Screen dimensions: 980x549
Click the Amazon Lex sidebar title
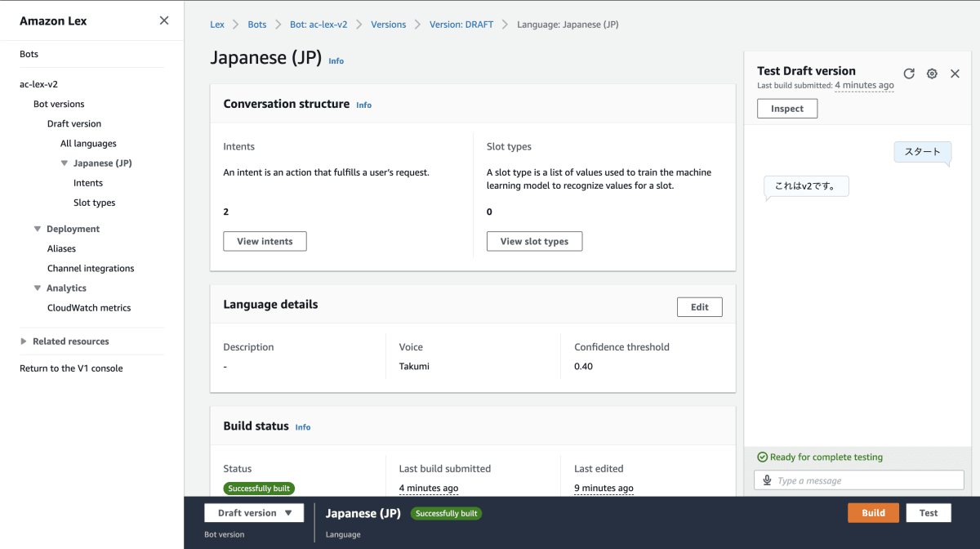(53, 20)
